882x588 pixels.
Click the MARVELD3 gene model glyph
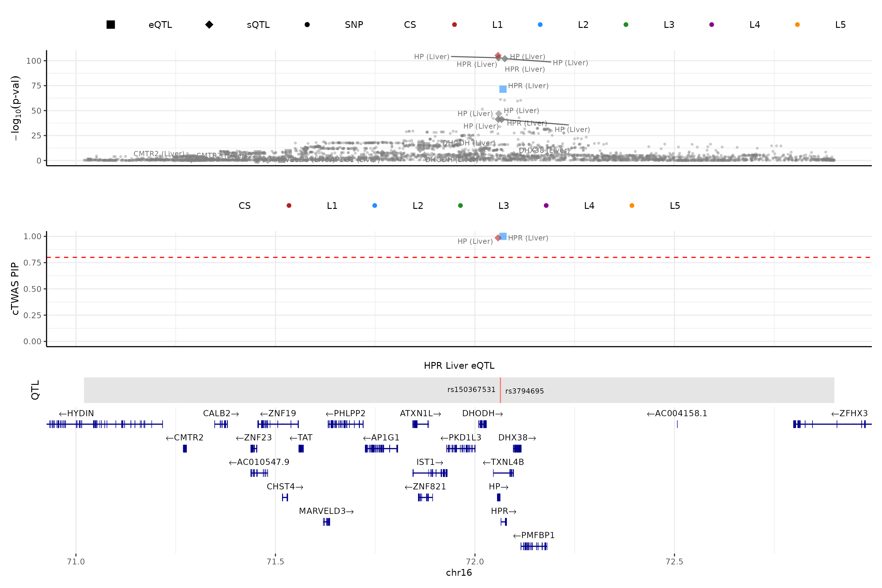[326, 522]
